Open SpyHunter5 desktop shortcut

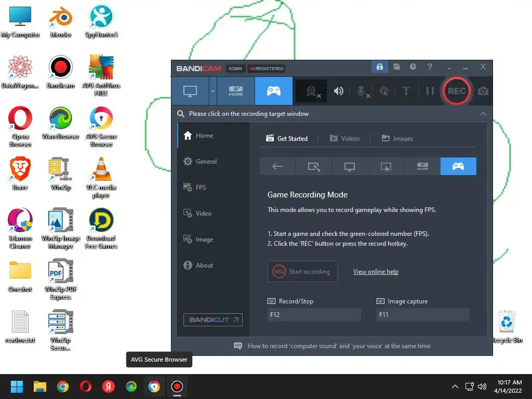point(101,21)
